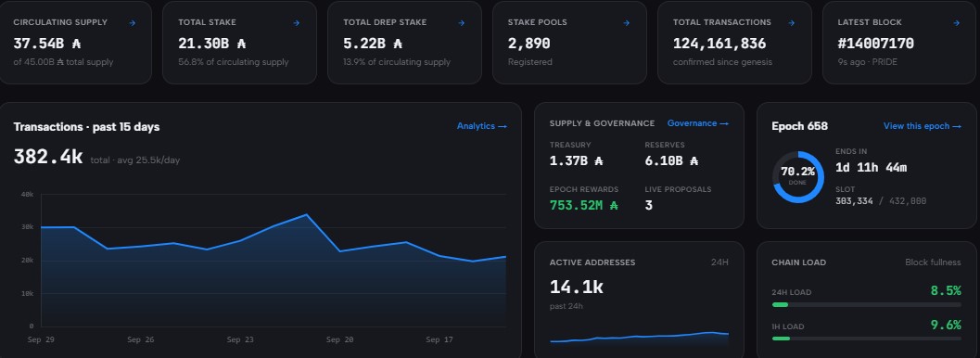Click the 753.52M epoch rewards value
Viewport: 980px width, 358px height.
(x=584, y=205)
